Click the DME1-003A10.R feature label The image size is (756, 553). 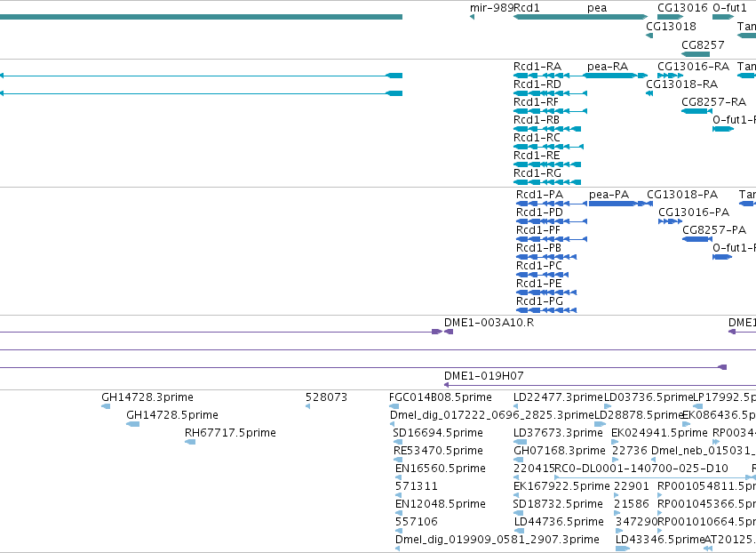[489, 323]
